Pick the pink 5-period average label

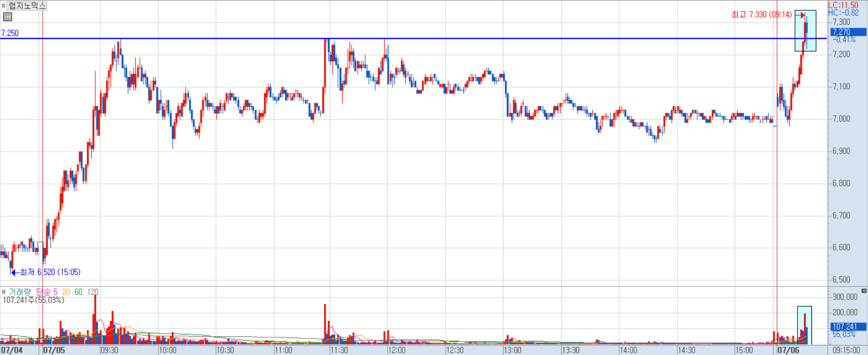[56, 292]
